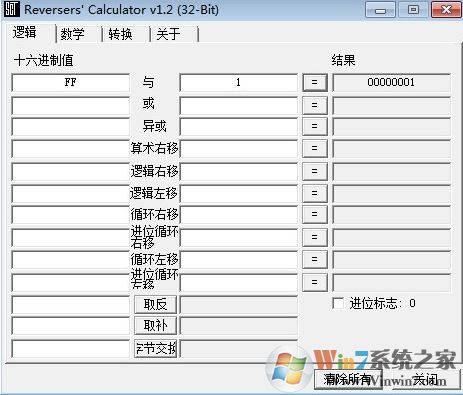
Task: Focus the right operand field of 循环左移 row
Action: pyautogui.click(x=238, y=259)
